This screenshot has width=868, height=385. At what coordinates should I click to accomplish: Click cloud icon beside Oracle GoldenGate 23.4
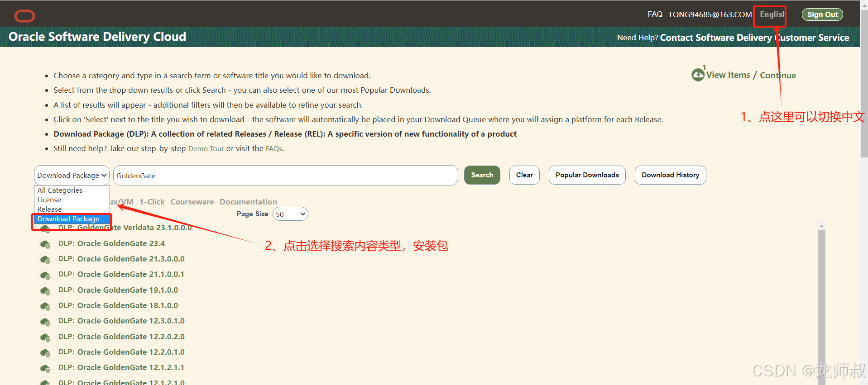[45, 244]
